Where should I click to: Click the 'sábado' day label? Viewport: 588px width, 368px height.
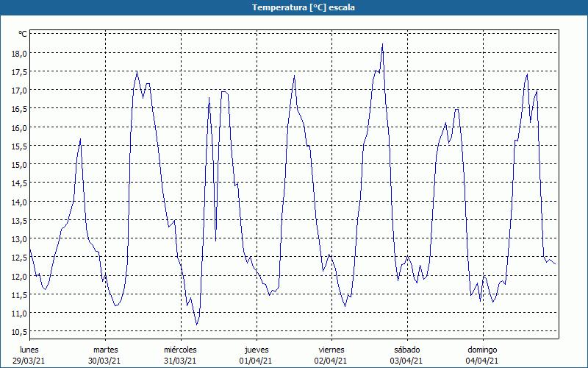407,350
